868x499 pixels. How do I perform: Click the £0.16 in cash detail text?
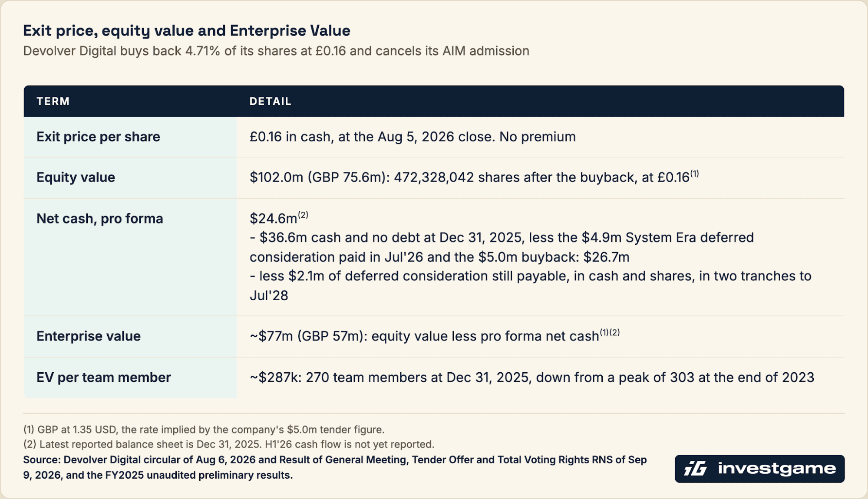coord(413,137)
